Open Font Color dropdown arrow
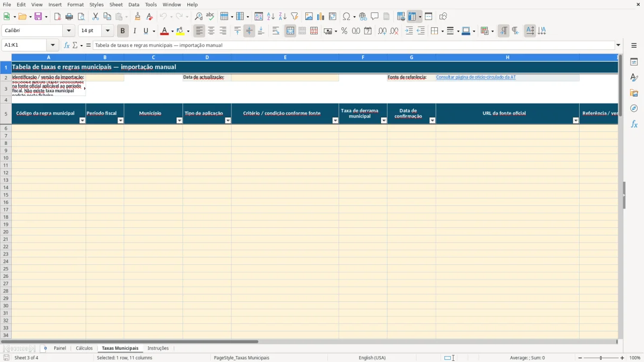Image resolution: width=644 pixels, height=362 pixels. 172,31
